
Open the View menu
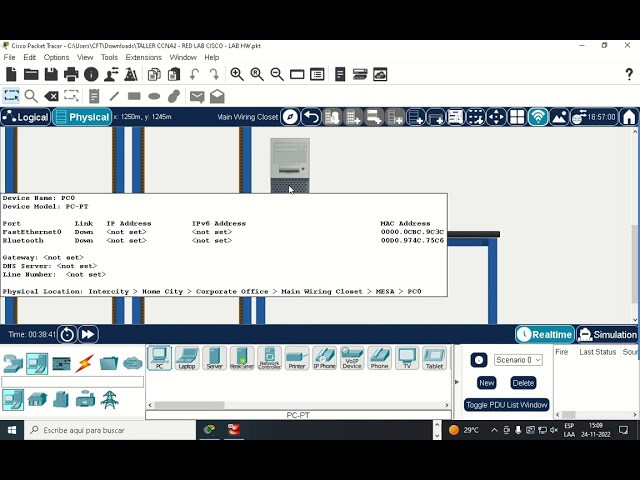pyautogui.click(x=85, y=57)
